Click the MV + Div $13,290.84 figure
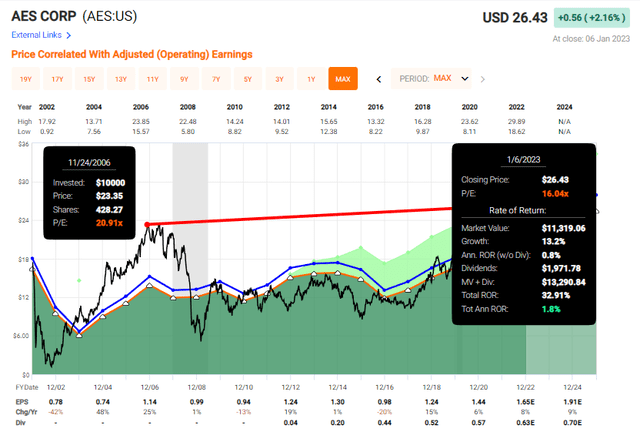 (563, 282)
